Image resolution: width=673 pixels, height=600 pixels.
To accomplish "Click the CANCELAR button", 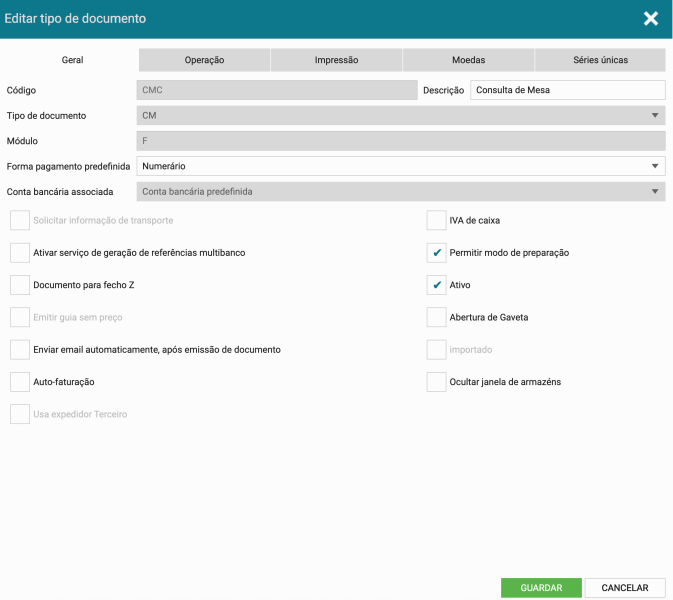I will tap(625, 588).
